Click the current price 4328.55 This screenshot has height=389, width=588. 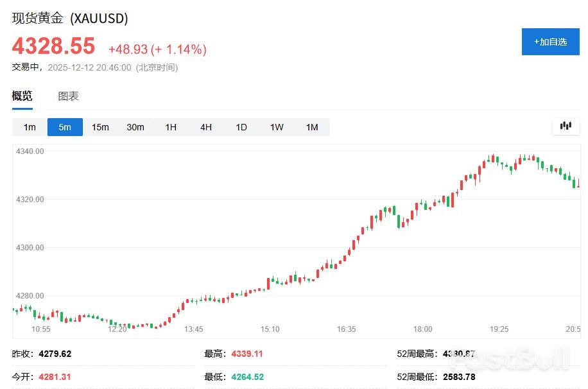click(x=53, y=47)
